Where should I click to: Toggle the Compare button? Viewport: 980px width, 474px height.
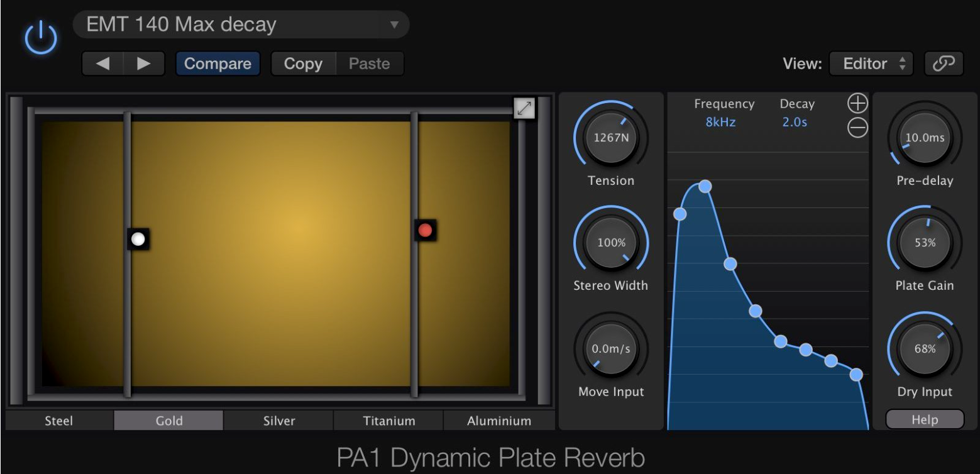(x=217, y=63)
